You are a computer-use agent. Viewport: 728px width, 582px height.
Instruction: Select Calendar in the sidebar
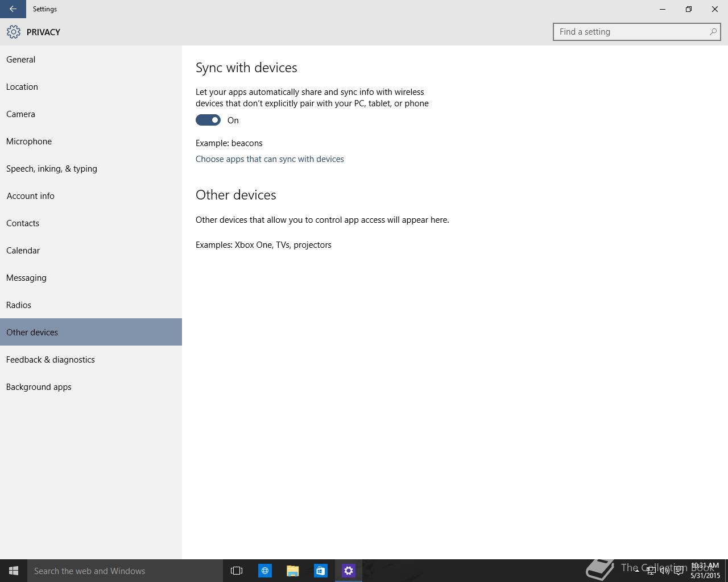coord(91,250)
